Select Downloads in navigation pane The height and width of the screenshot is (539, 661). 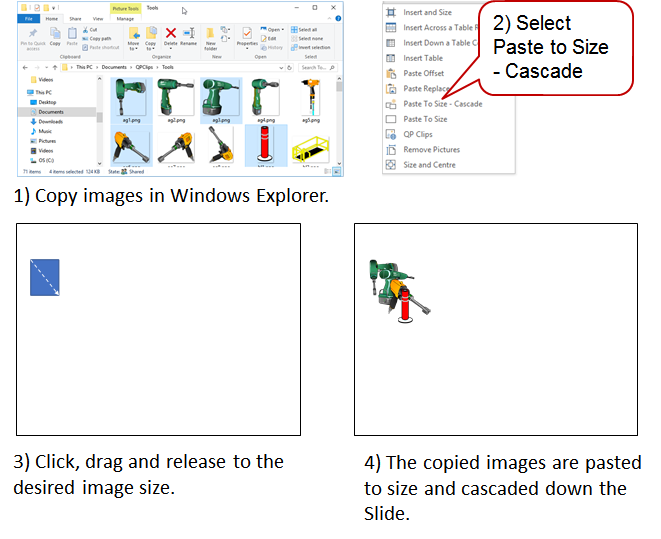(x=50, y=121)
